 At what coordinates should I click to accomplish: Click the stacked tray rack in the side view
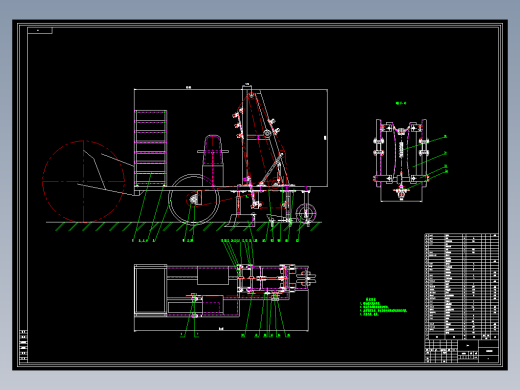tap(150, 148)
